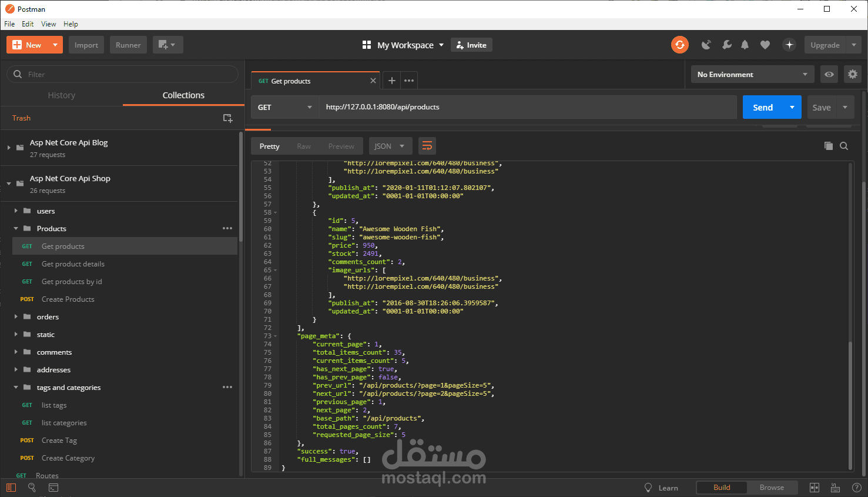
Task: Toggle the sidebar visibility
Action: pos(11,488)
